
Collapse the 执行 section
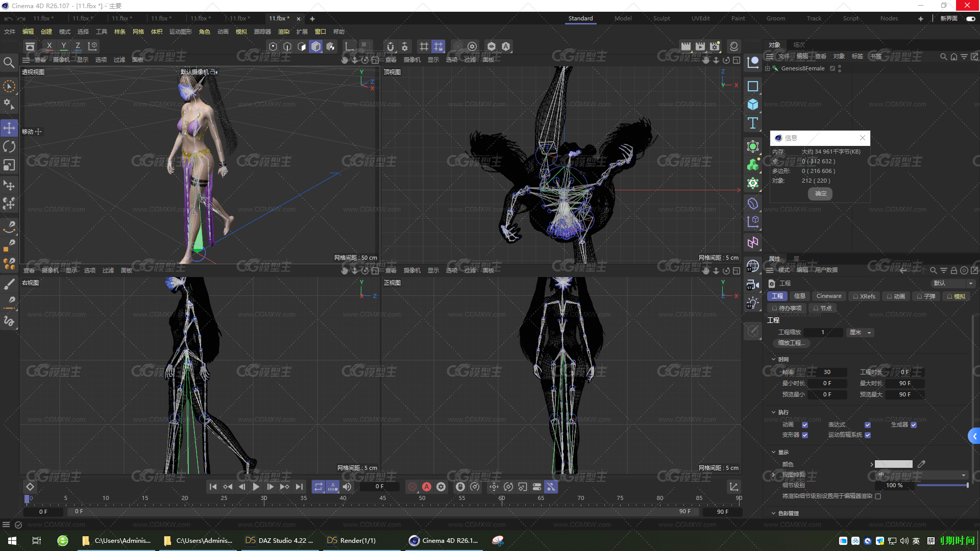click(773, 412)
